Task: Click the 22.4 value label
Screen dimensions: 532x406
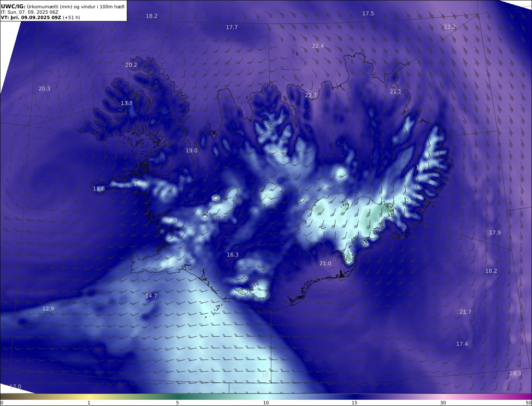Action: [x=318, y=46]
